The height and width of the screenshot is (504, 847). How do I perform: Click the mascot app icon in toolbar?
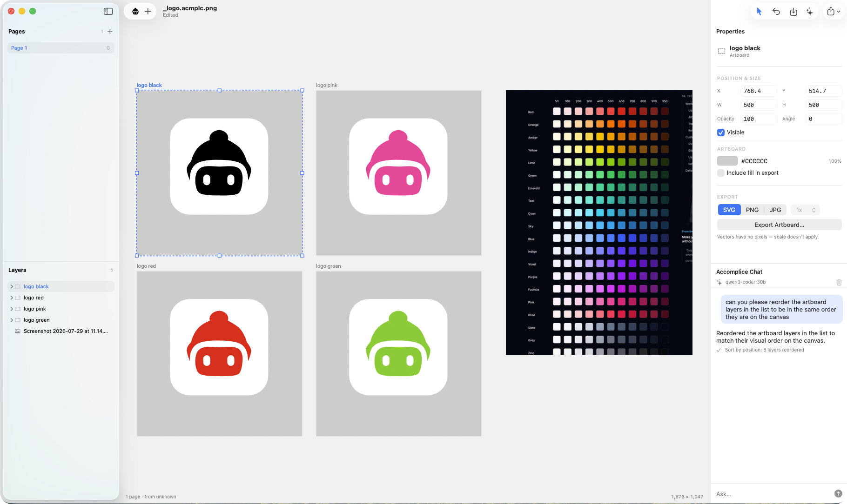click(135, 11)
